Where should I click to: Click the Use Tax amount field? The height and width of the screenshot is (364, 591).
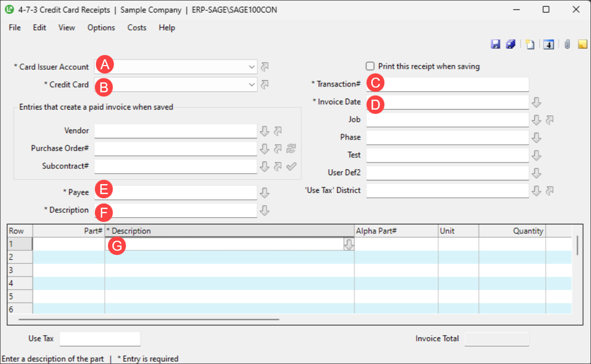pyautogui.click(x=100, y=339)
